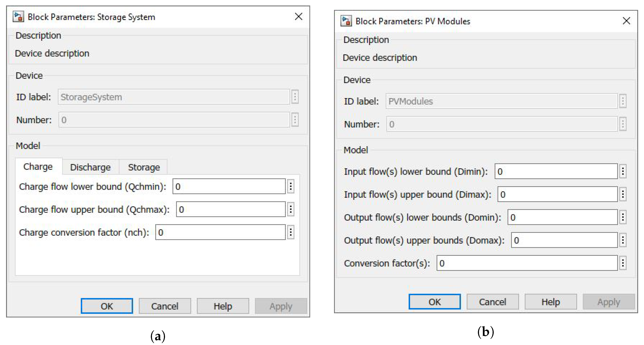Click Simulink icon in PV Modules title bar
The image size is (644, 345).
click(x=346, y=21)
